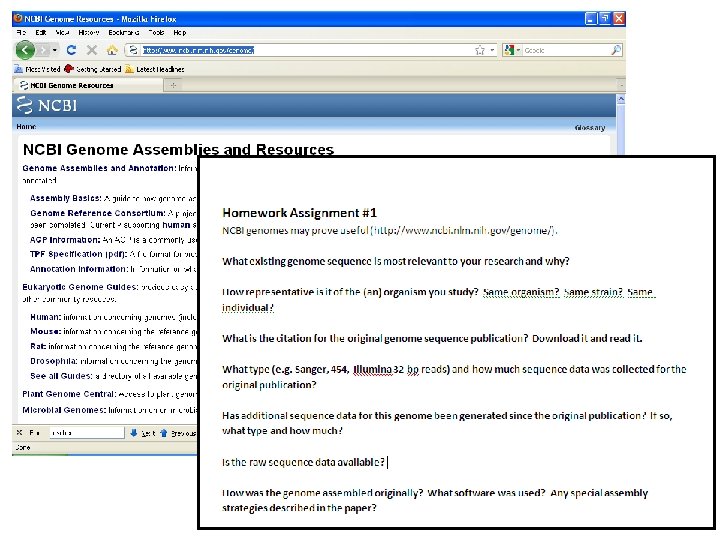The image size is (720, 540).
Task: Click the NCBI genome URL in the homework document
Action: point(462,231)
